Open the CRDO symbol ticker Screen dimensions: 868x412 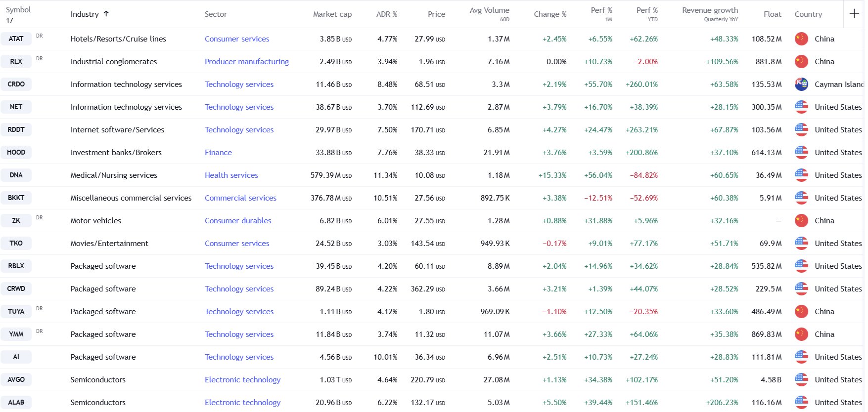16,84
